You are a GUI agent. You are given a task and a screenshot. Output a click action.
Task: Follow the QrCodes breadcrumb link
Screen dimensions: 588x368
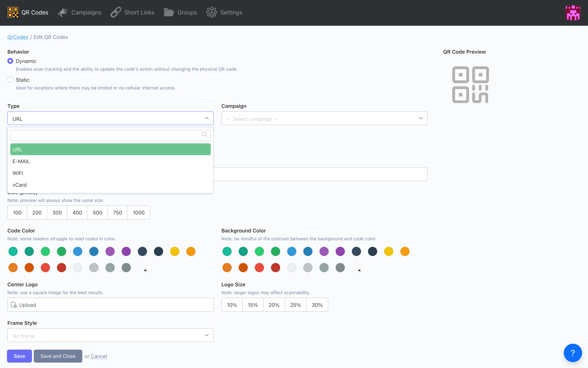click(x=18, y=37)
